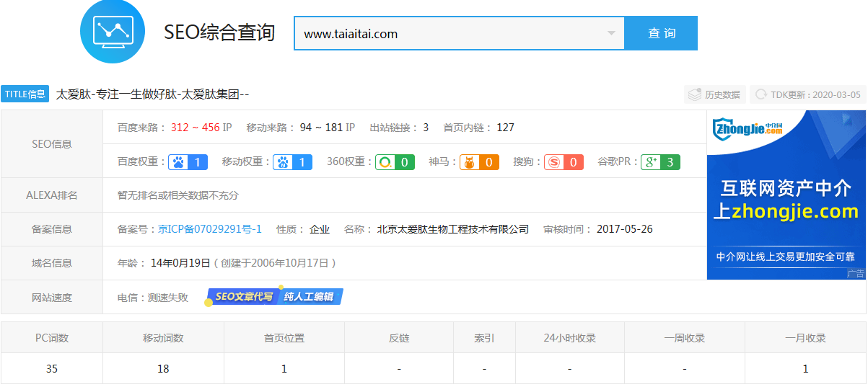
Task: Click the ZhongJie.com logo in ad
Action: click(748, 130)
